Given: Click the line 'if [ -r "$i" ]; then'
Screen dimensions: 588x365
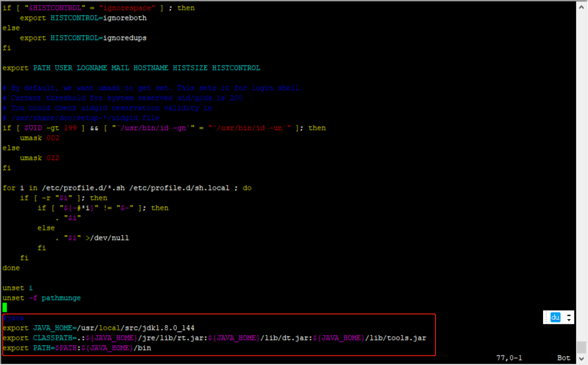Looking at the screenshot, I should click(x=64, y=198).
